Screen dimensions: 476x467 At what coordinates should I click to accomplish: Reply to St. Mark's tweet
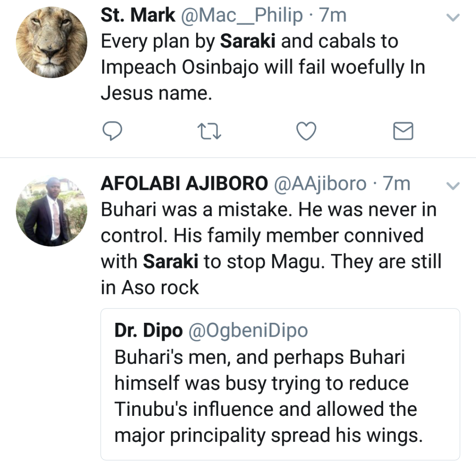[112, 131]
